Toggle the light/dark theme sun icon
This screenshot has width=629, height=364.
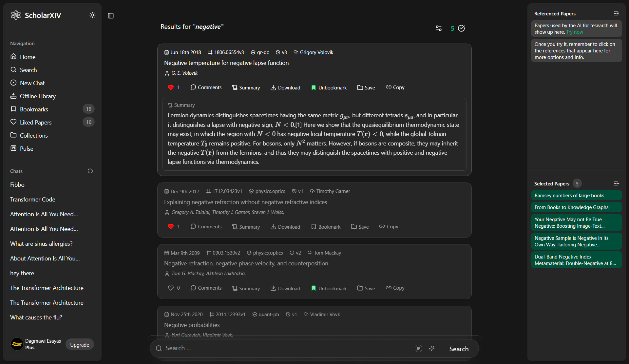coord(92,15)
